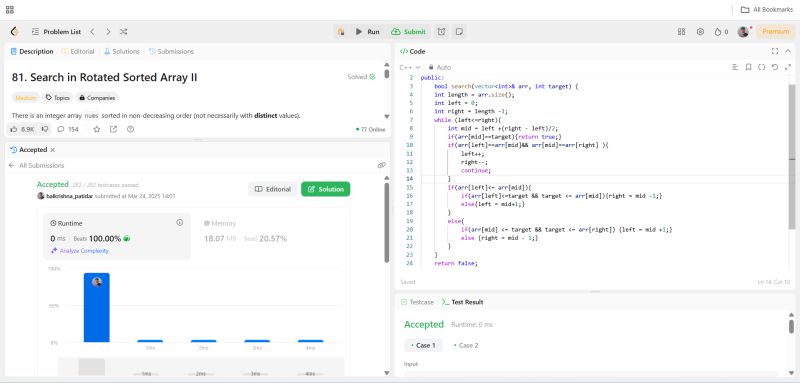Image resolution: width=800 pixels, height=383 pixels.
Task: Submit the solution
Action: click(x=408, y=32)
